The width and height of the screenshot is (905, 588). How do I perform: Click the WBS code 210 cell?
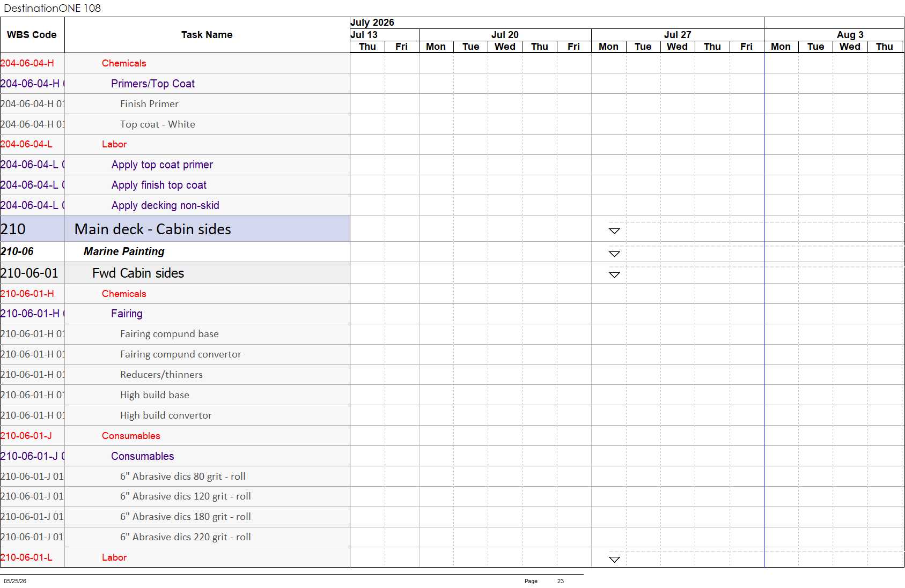[32, 229]
